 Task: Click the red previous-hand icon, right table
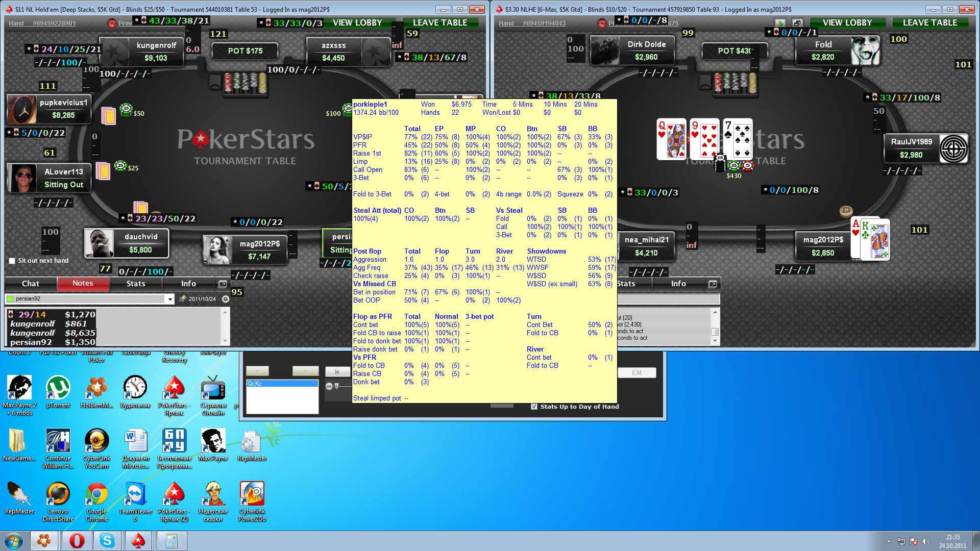(x=601, y=23)
